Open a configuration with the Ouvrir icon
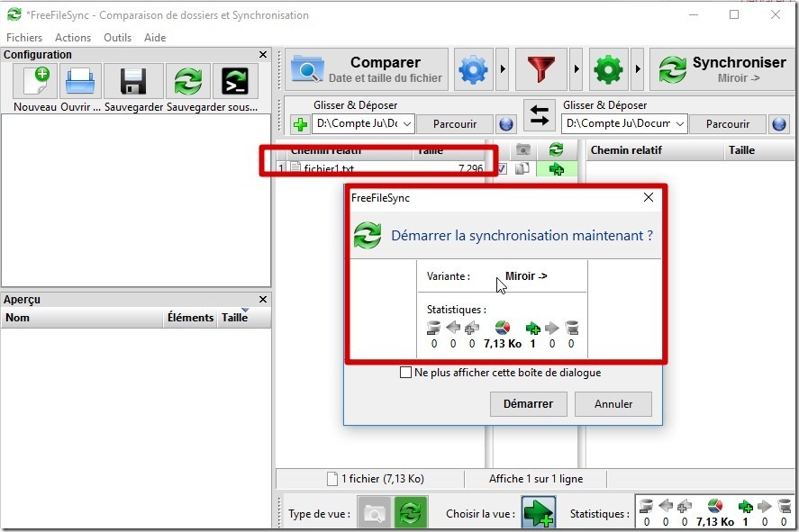 coord(80,81)
